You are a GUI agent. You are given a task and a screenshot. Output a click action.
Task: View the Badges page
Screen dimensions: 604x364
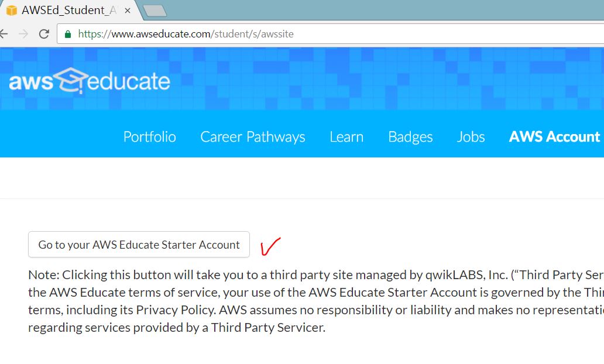(410, 137)
